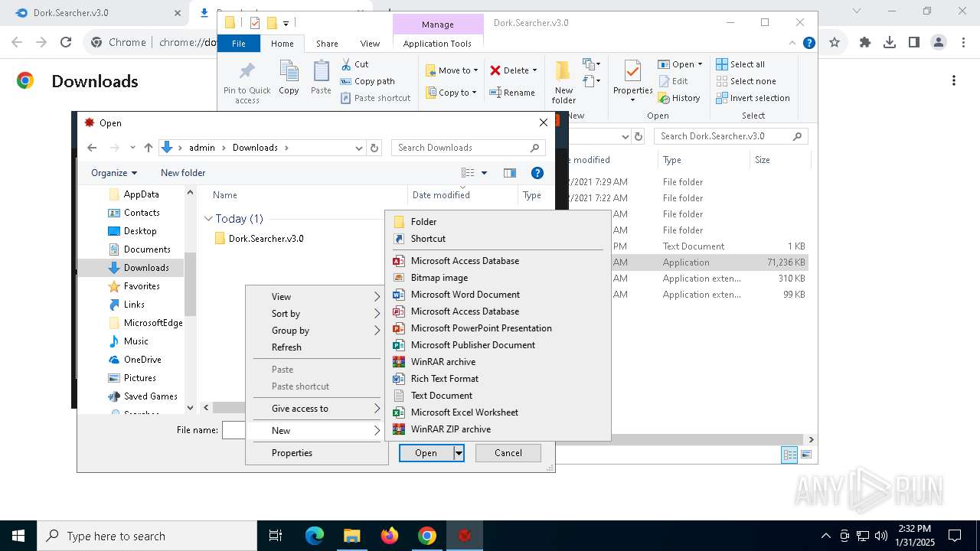The height and width of the screenshot is (551, 980).
Task: Click the Rich Text Format icon
Action: (x=398, y=379)
